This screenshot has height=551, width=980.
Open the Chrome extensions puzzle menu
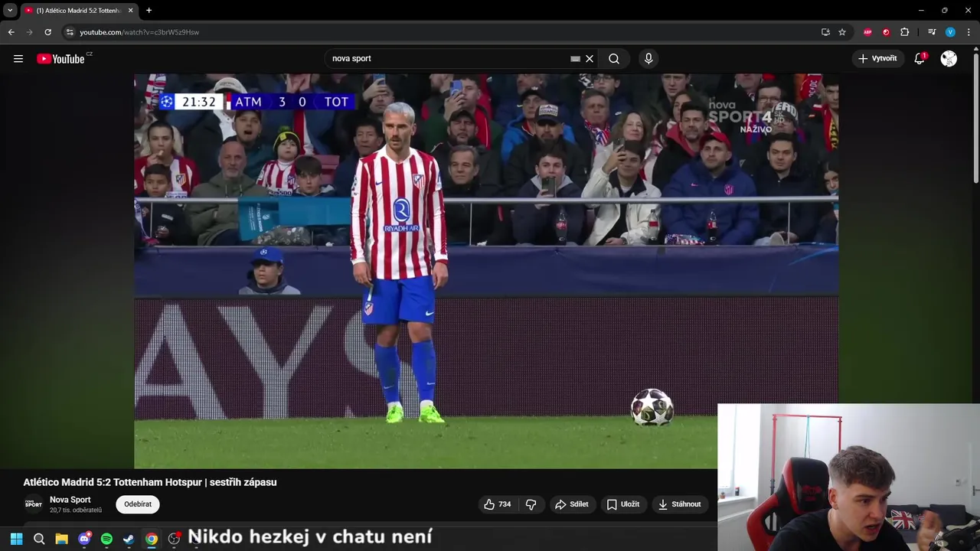point(904,32)
